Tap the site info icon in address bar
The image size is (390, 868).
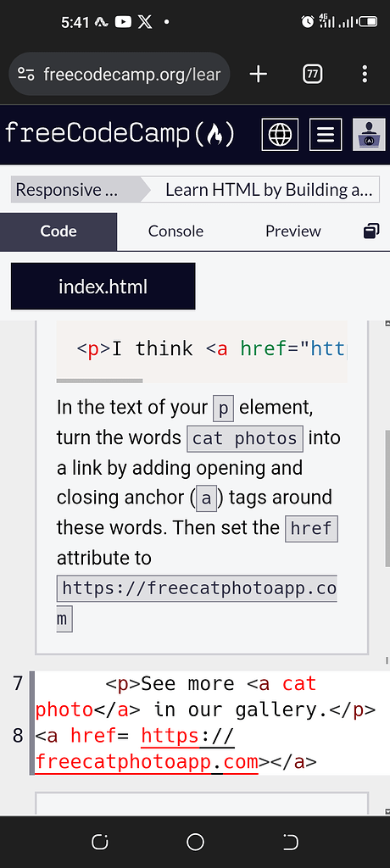(x=26, y=74)
